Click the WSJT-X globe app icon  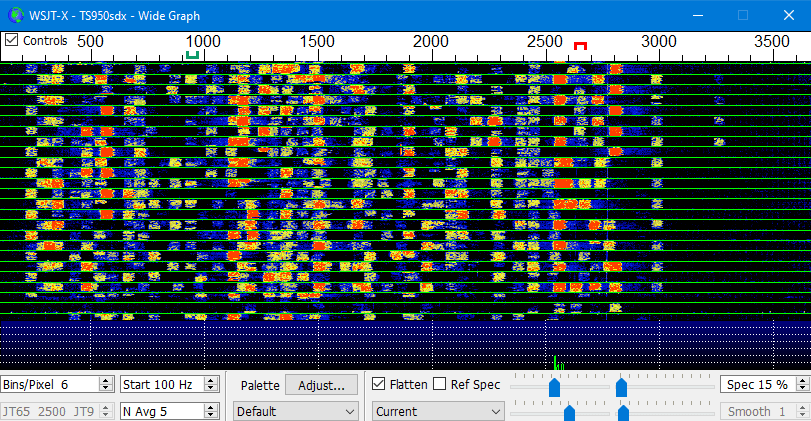pyautogui.click(x=16, y=15)
